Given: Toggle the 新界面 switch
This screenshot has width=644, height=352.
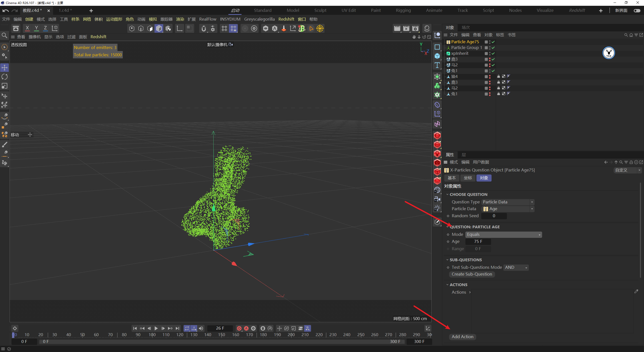Looking at the screenshot, I should pos(637,11).
